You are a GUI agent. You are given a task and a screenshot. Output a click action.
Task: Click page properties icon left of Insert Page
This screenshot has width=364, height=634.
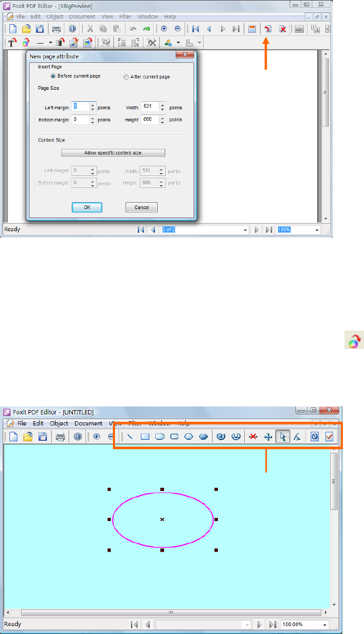(x=252, y=29)
